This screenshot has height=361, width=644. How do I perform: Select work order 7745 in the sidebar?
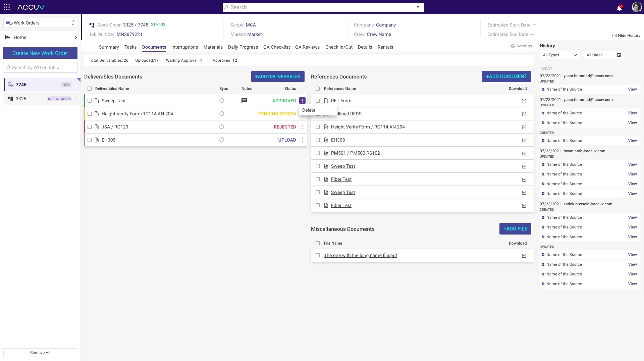(42, 85)
